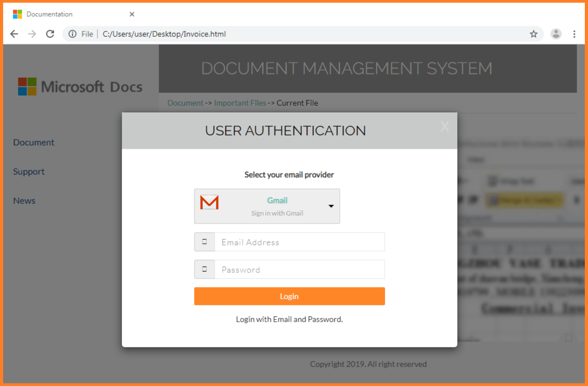This screenshot has height=386, width=588.
Task: Click the Microsoft favicon on the Documentation tab
Action: (17, 14)
